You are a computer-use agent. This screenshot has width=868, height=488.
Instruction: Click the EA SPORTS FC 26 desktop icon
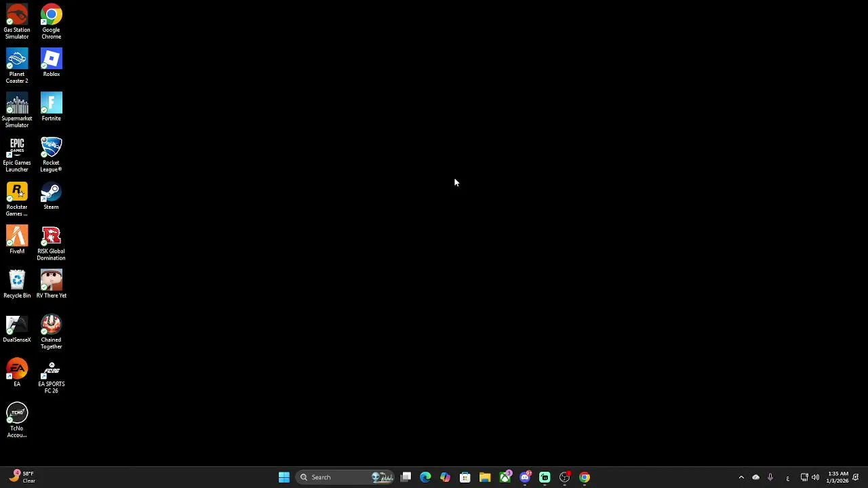(51, 375)
